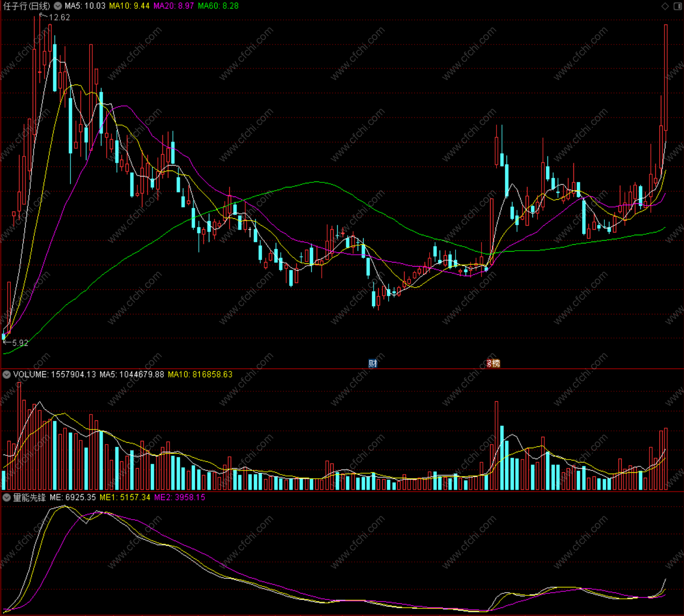The width and height of the screenshot is (684, 616).
Task: Click the blue 财 marker on the chart
Action: (373, 363)
